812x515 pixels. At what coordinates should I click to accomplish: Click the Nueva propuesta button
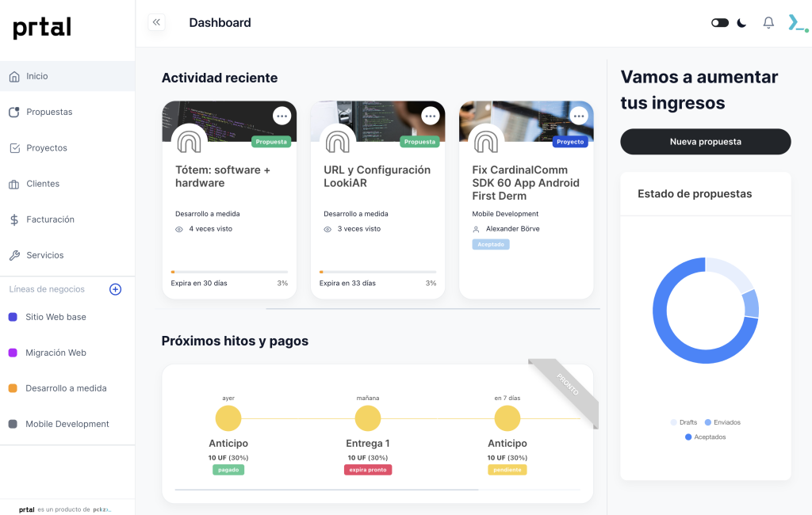pos(705,142)
